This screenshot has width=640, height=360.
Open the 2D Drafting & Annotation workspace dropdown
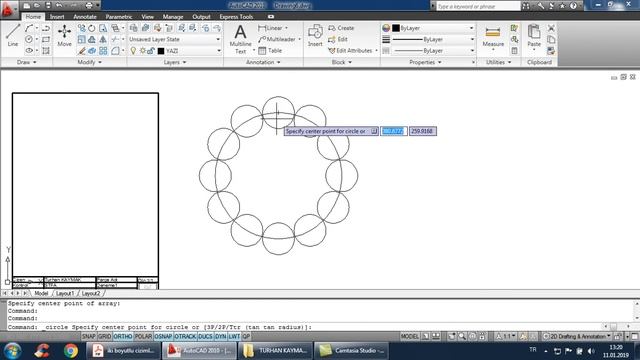(577, 337)
